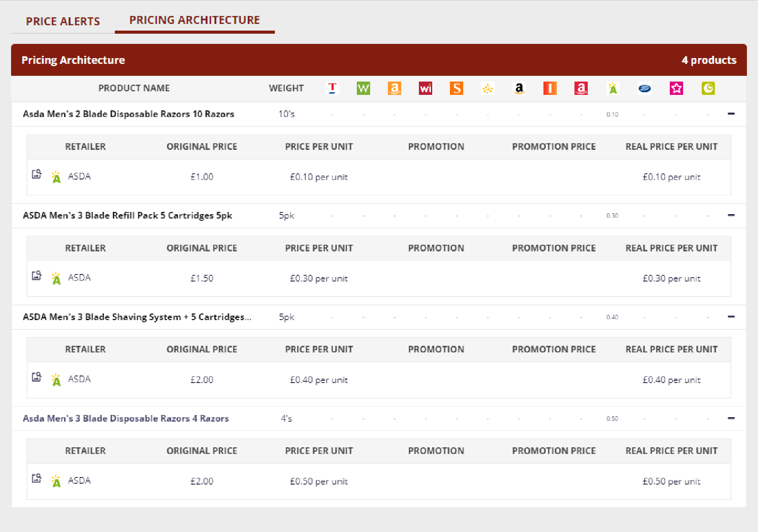Click ASDA logo in the £0.40 per unit row
The image size is (758, 532).
pyautogui.click(x=56, y=379)
